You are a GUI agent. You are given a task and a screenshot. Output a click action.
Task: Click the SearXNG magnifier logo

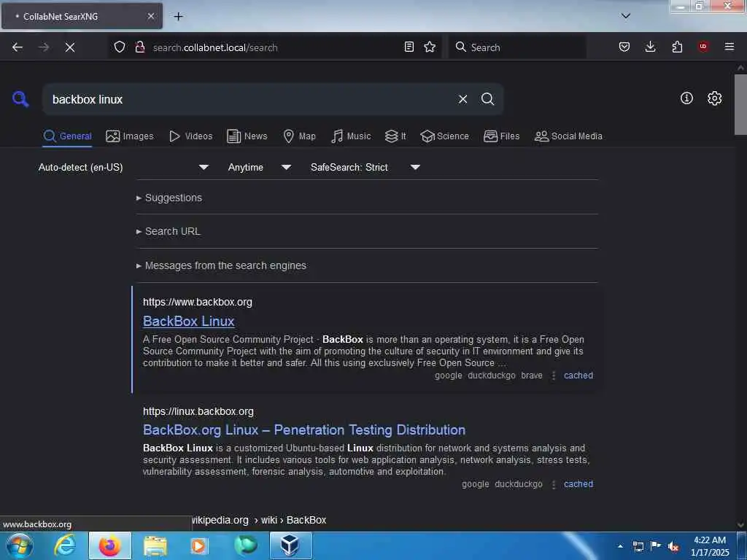tap(20, 99)
